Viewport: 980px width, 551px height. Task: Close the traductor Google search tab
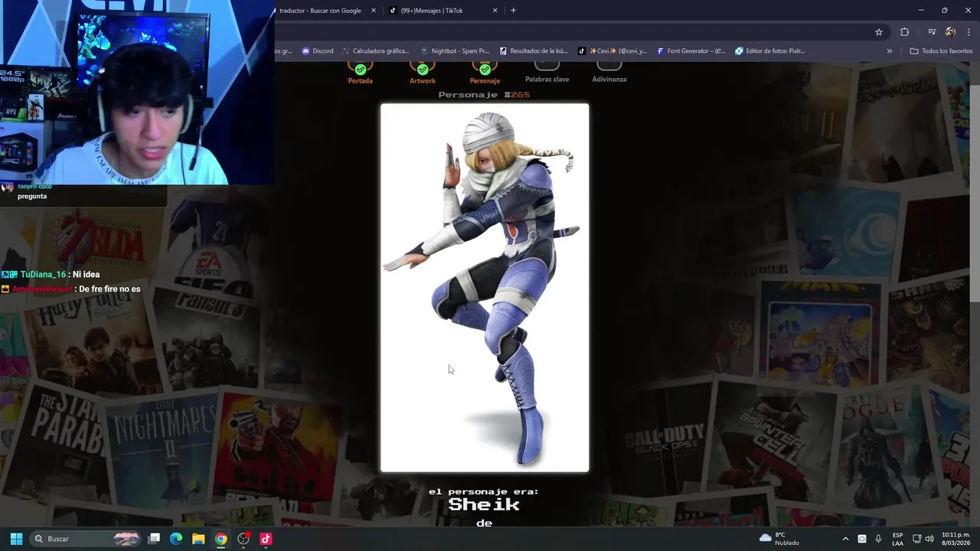pyautogui.click(x=374, y=11)
